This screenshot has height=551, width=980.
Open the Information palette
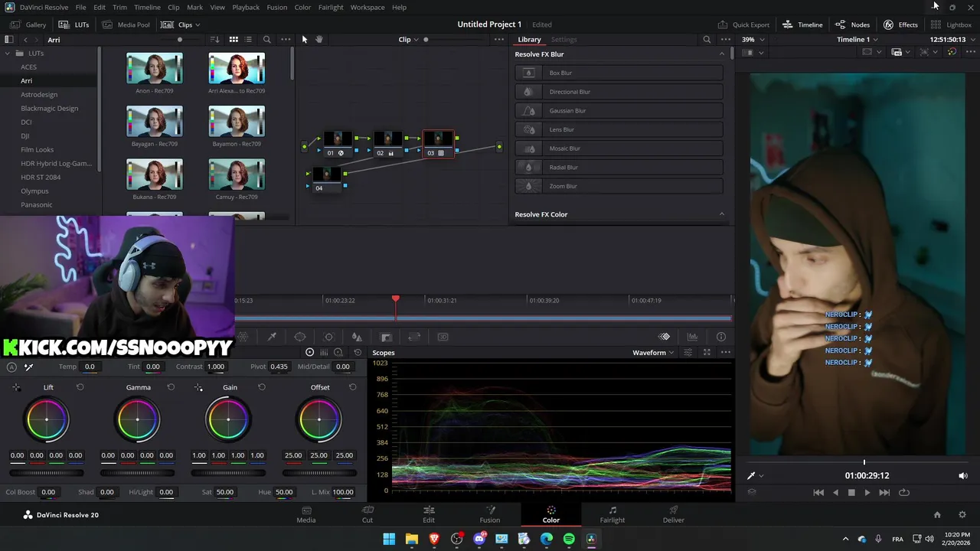click(720, 337)
